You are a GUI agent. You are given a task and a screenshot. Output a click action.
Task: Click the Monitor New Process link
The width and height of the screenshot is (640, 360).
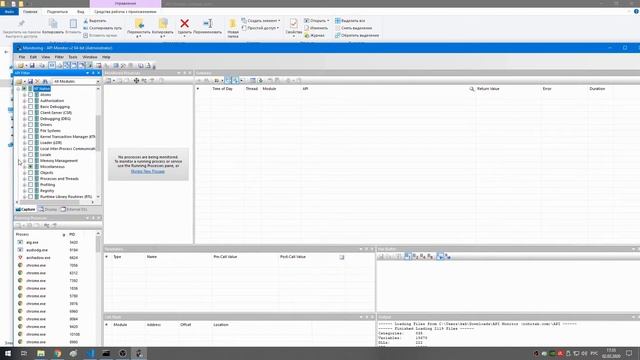point(148,171)
